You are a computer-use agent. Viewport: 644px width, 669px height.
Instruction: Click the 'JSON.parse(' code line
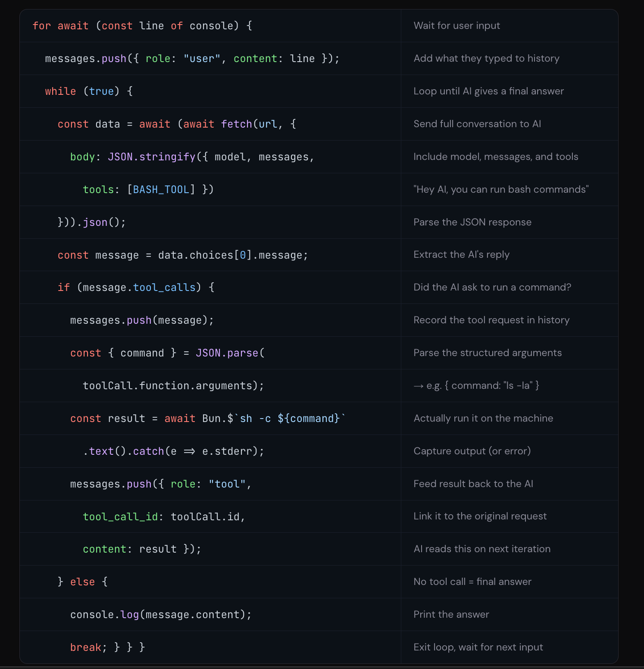coord(167,353)
